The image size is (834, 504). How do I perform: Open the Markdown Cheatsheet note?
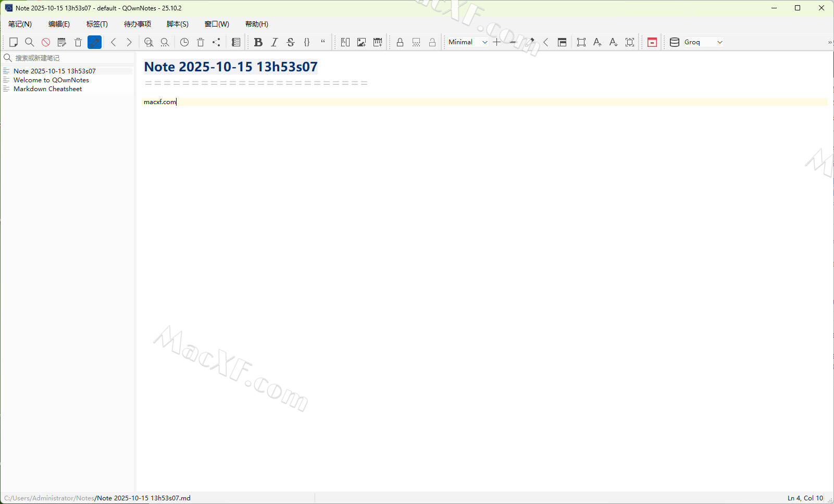pyautogui.click(x=47, y=89)
